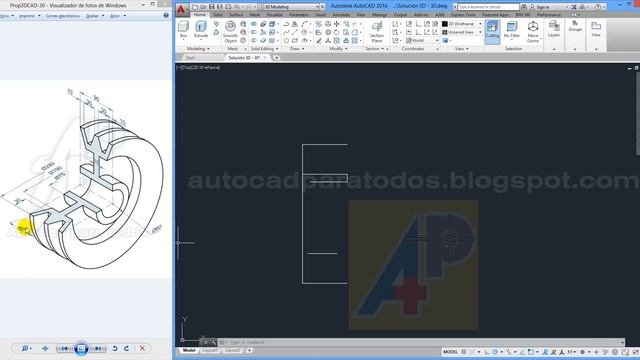Click the Save As icon in quick access toolbar
Image resolution: width=640 pixels, height=360 pixels.
point(220,7)
